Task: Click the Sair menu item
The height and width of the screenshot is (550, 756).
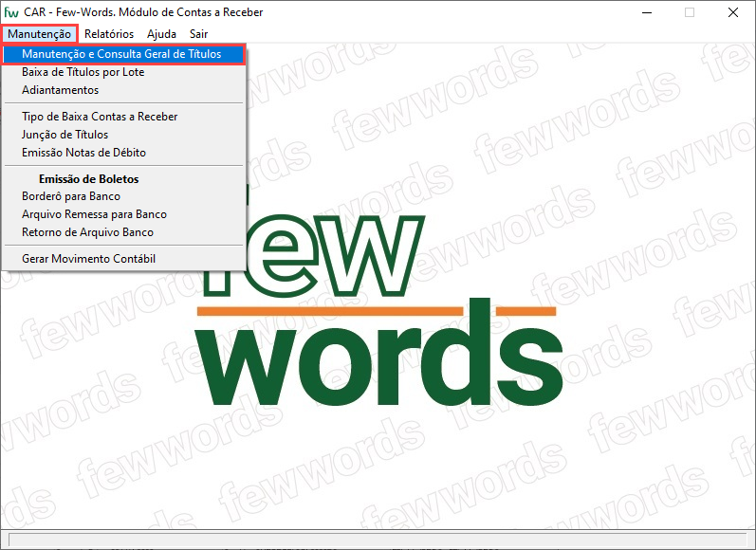Action: tap(198, 34)
